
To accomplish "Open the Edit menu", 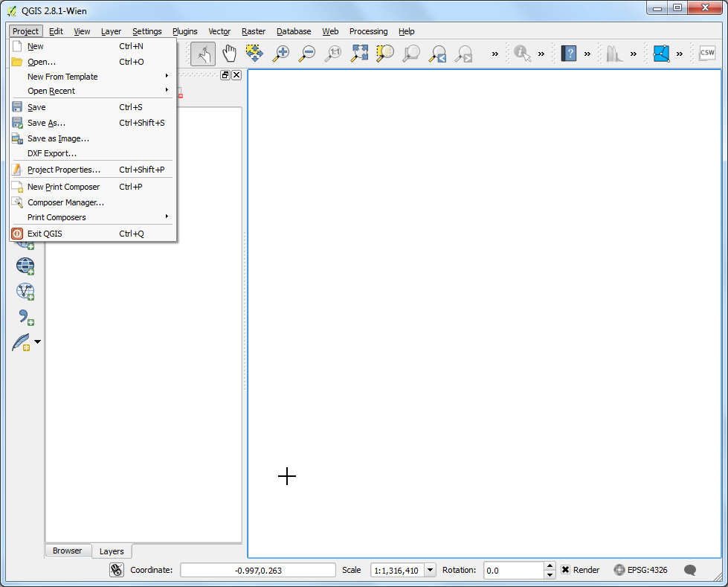I will (x=56, y=31).
